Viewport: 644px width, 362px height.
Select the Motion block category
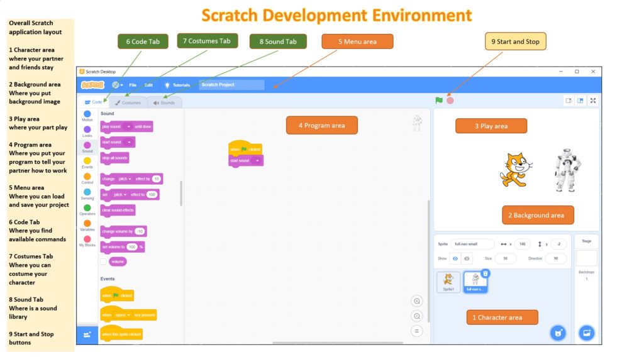pyautogui.click(x=87, y=116)
